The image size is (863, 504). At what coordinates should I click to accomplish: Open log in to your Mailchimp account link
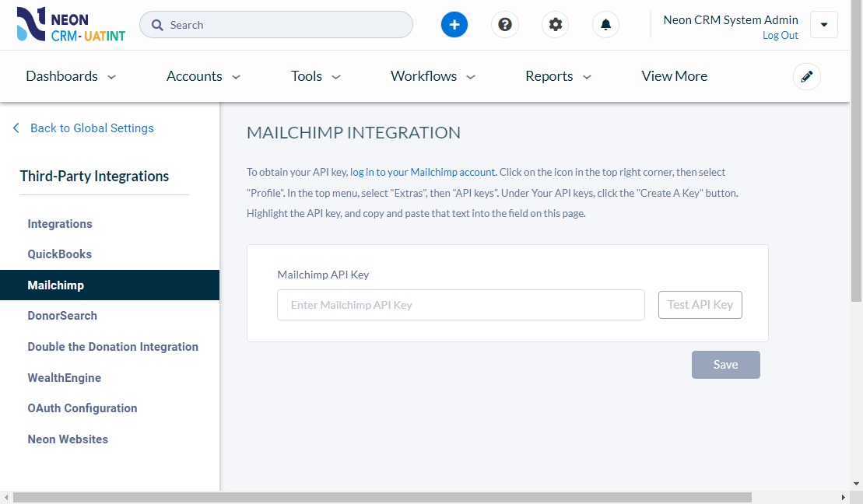pyautogui.click(x=423, y=172)
